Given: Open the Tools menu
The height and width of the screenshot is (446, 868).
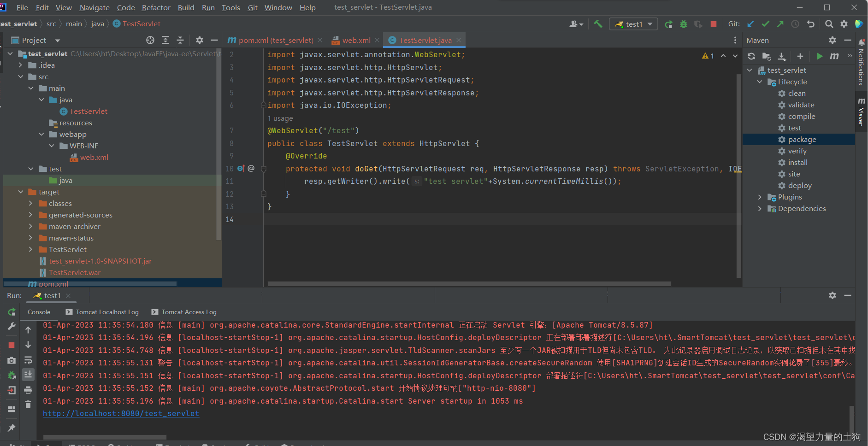Looking at the screenshot, I should (230, 7).
